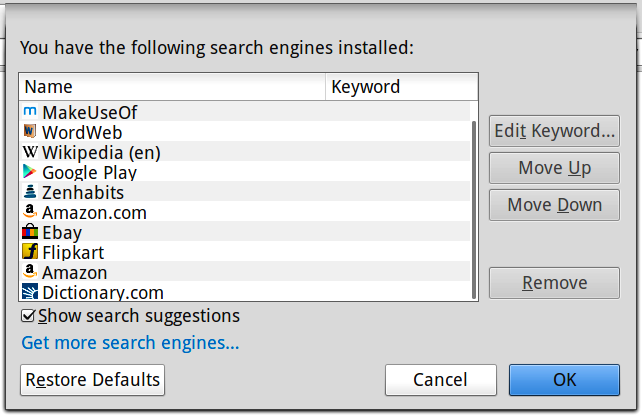Confirm the dialog with OK
642x416 pixels.
pyautogui.click(x=565, y=380)
